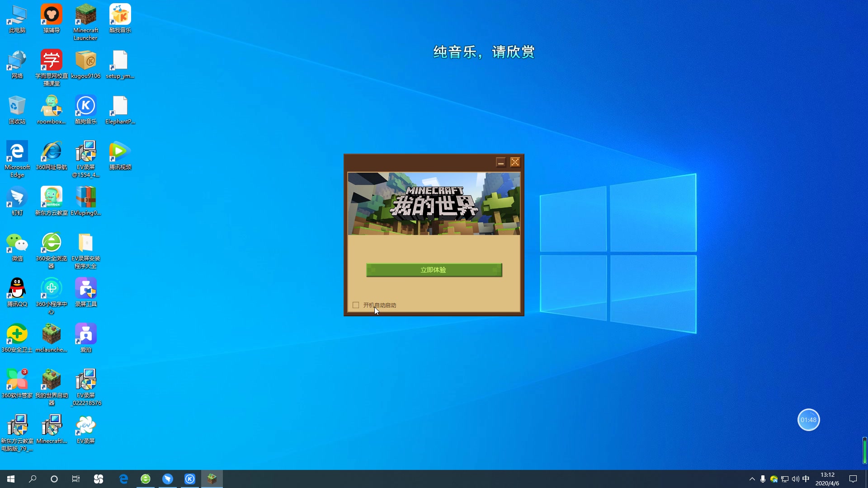Open 猿辅导 desktop icon
The width and height of the screenshot is (868, 488).
[52, 19]
